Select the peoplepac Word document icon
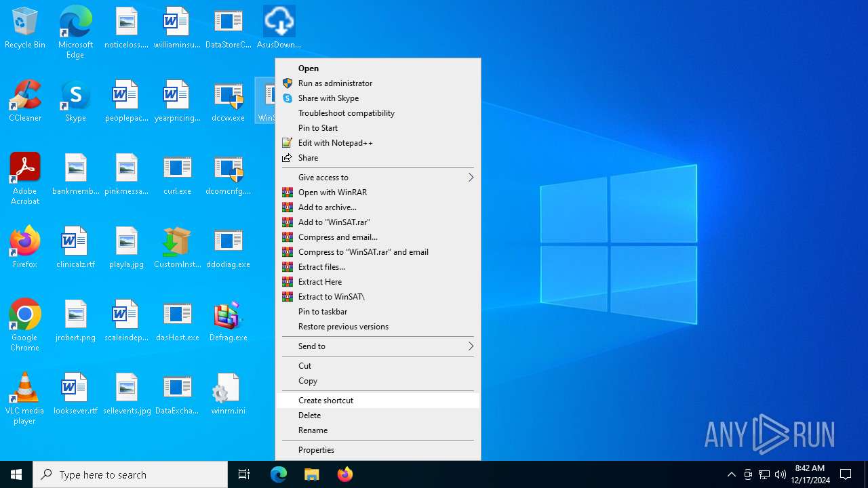The image size is (868, 488). [x=126, y=102]
